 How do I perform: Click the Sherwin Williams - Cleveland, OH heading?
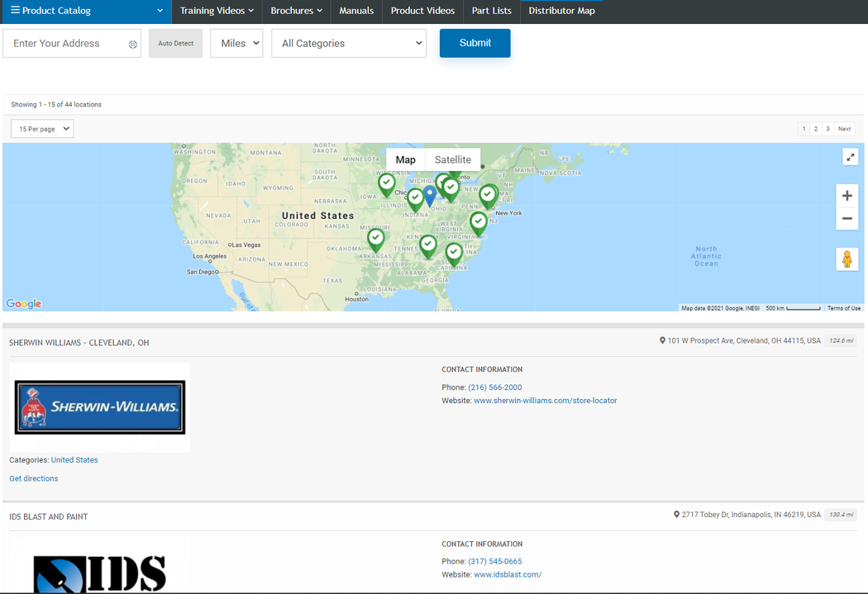tap(79, 343)
